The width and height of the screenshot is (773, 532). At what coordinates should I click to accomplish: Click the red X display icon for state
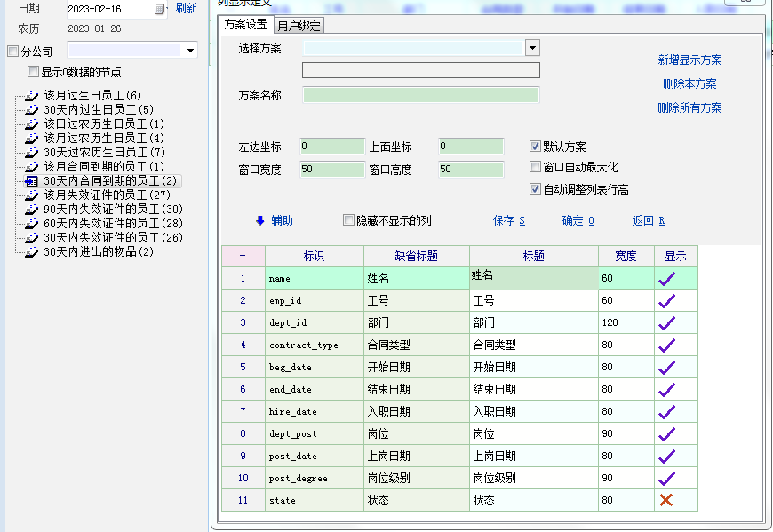point(666,500)
